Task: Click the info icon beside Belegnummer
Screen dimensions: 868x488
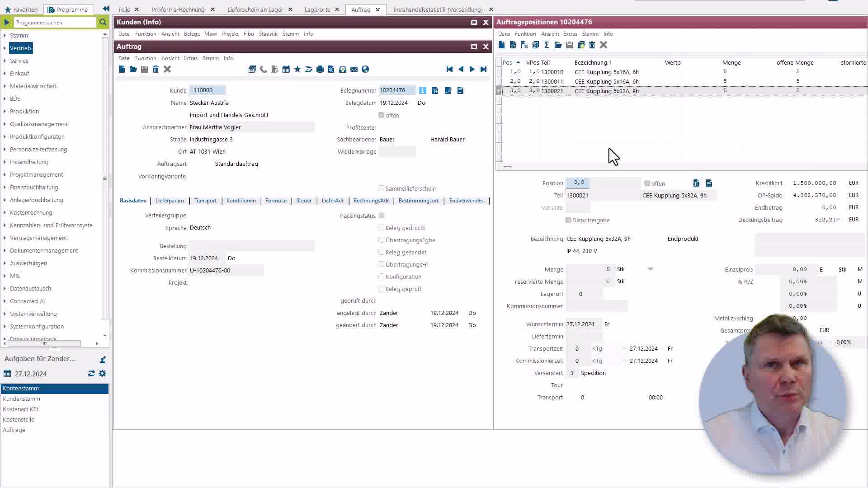Action: (423, 90)
